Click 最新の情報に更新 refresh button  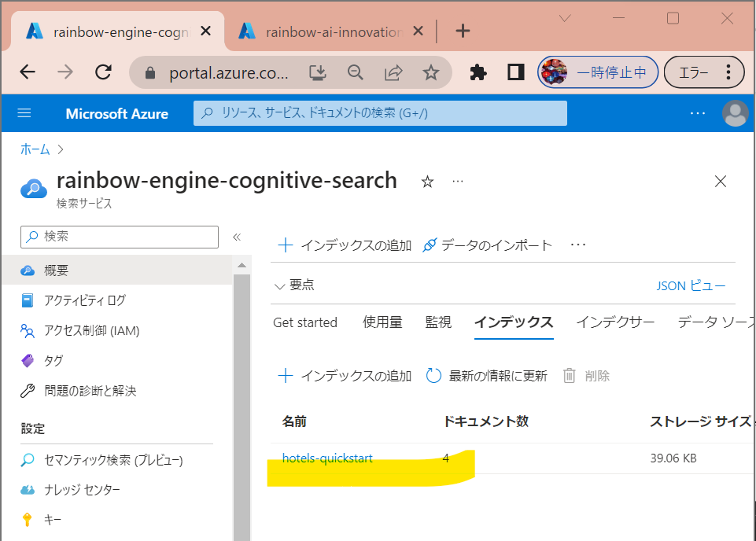487,376
